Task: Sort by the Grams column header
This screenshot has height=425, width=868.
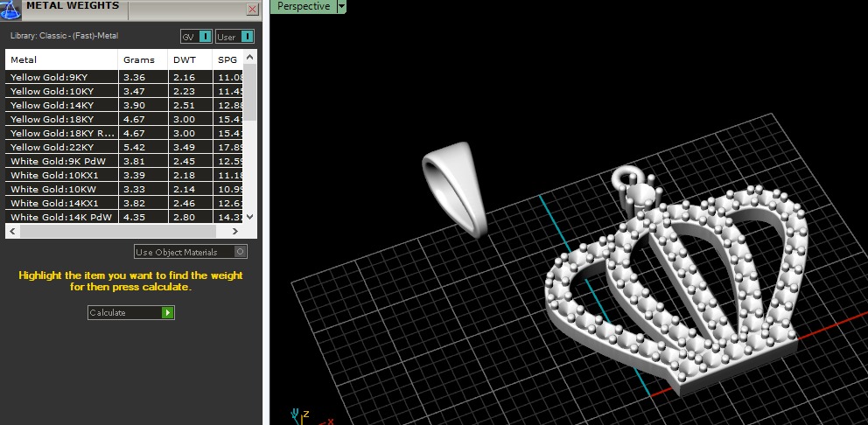Action: tap(143, 59)
